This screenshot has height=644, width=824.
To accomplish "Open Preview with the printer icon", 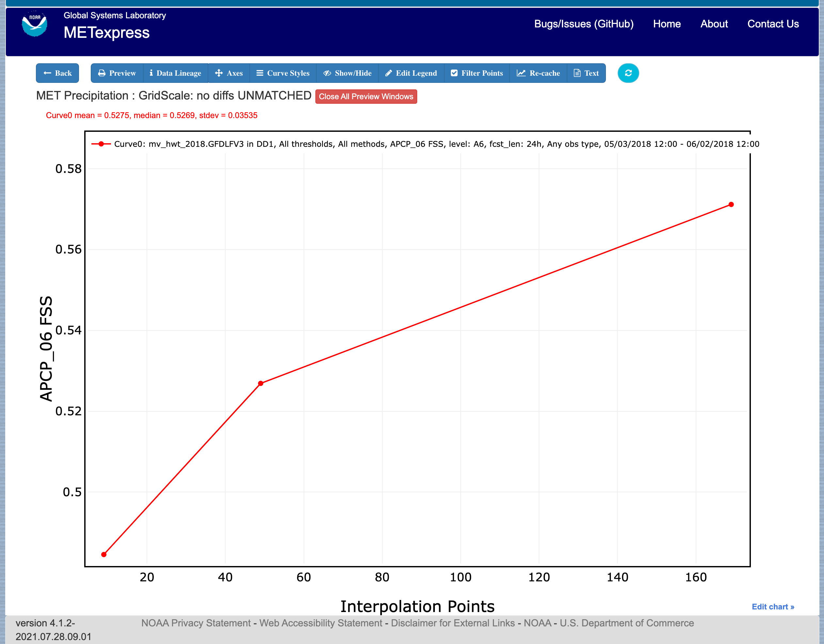I will pos(117,73).
